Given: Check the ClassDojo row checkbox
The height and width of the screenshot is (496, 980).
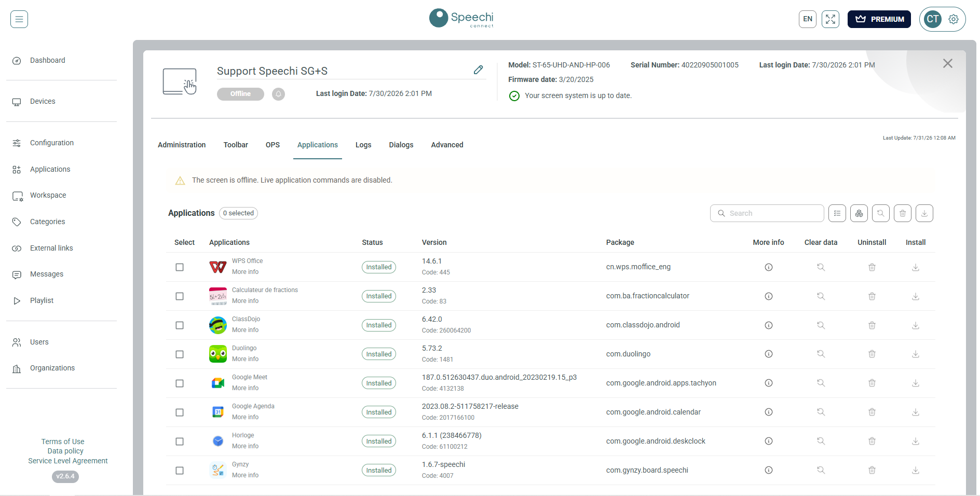Looking at the screenshot, I should click(180, 325).
